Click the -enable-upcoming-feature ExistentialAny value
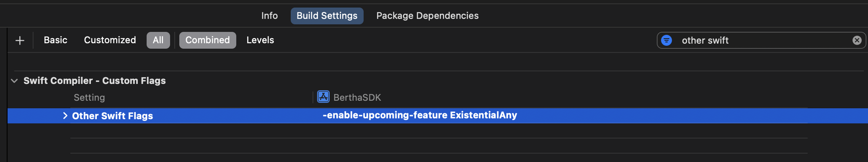 [420, 115]
